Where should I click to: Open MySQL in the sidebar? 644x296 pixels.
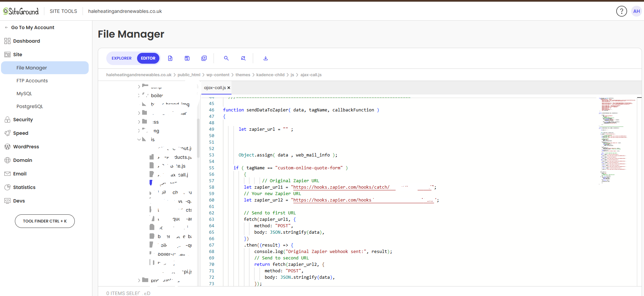[x=24, y=93]
